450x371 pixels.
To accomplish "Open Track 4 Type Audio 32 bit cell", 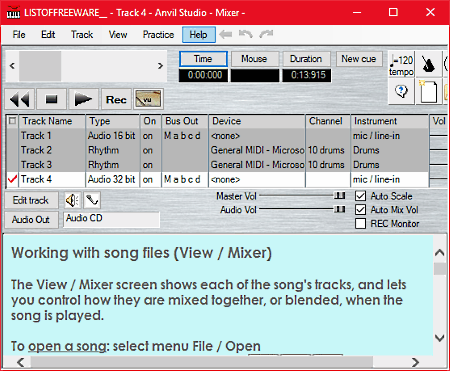I will (x=112, y=179).
